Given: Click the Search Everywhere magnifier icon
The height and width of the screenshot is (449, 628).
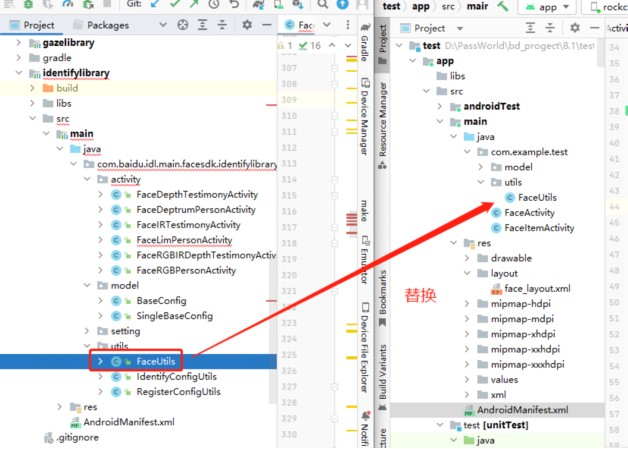Looking at the screenshot, I should (322, 4).
